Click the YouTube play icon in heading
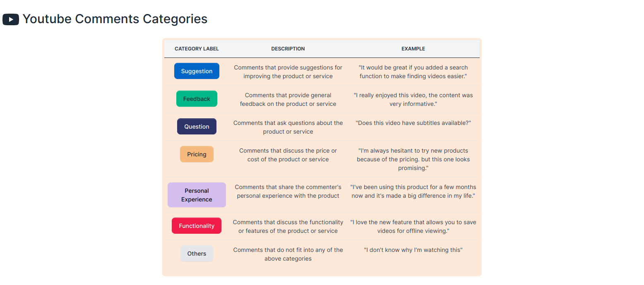 pos(11,19)
